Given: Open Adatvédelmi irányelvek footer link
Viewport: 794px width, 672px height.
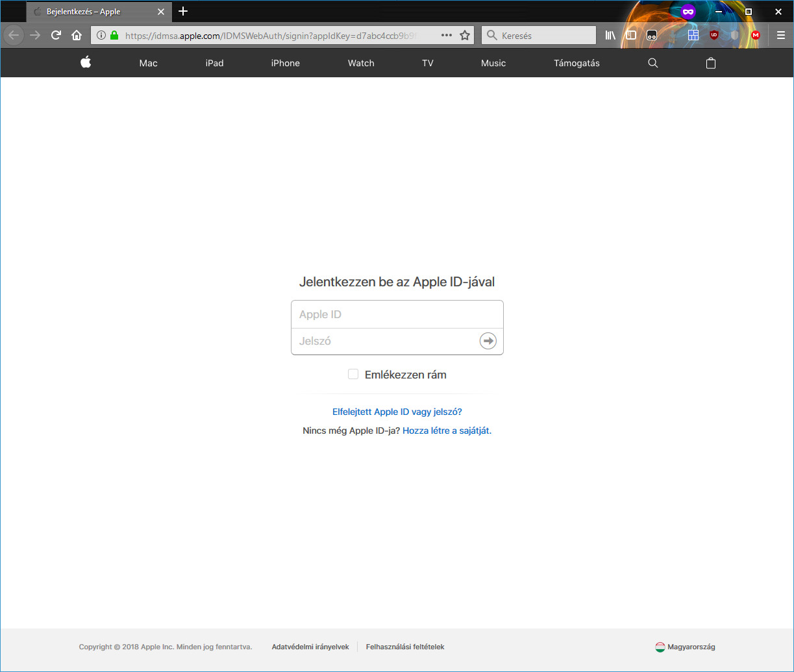Looking at the screenshot, I should tap(310, 647).
